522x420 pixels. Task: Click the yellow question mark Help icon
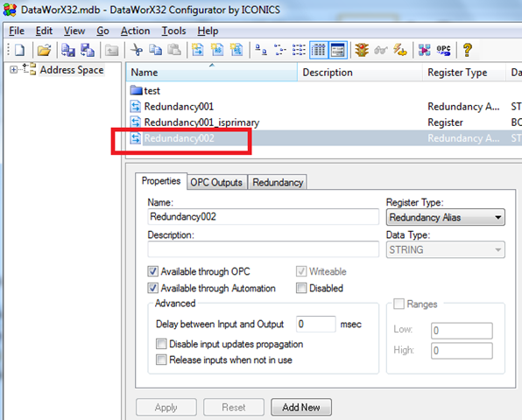(468, 50)
